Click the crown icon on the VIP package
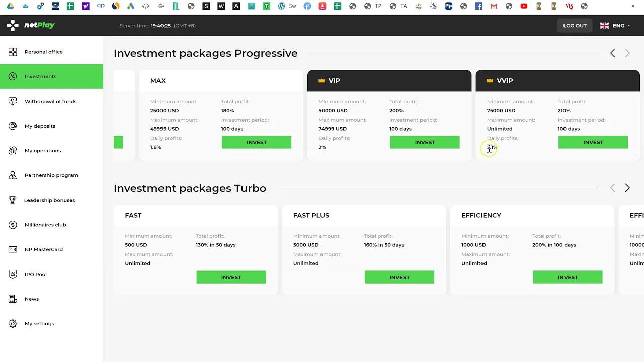 point(321,80)
